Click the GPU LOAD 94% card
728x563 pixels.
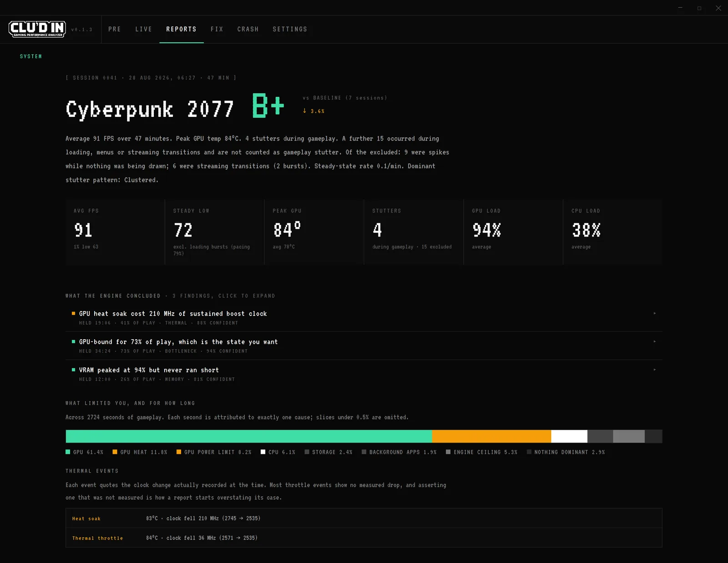coord(513,232)
